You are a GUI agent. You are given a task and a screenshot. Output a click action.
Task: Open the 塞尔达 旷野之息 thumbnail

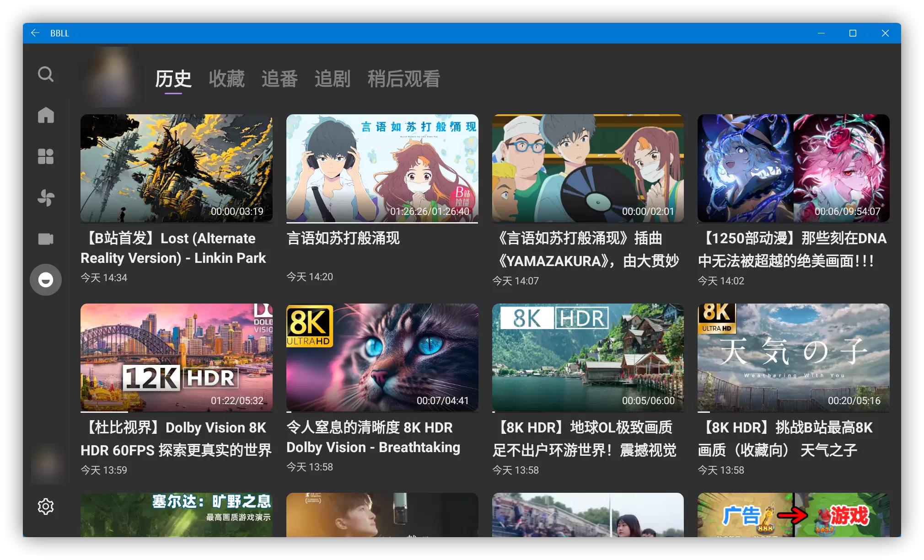(x=177, y=515)
